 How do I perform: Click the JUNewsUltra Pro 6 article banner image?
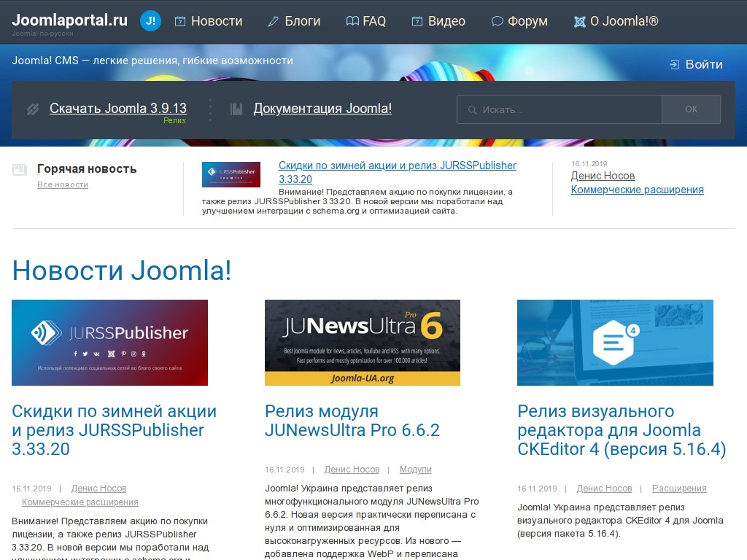click(x=363, y=343)
